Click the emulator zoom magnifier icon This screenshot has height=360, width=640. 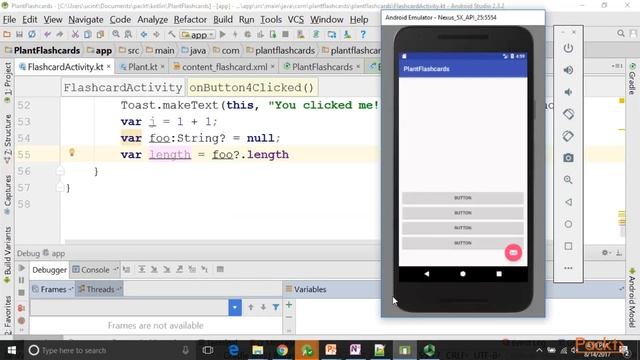click(568, 180)
